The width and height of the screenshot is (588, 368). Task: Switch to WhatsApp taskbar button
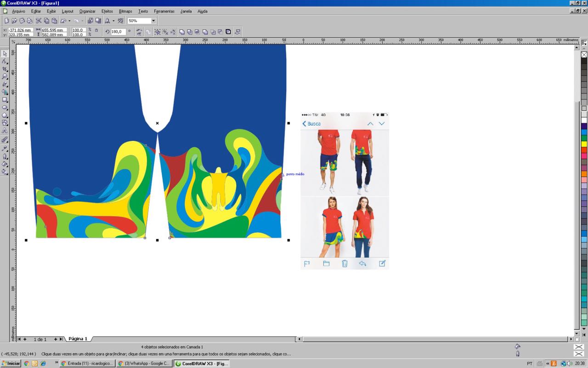[144, 363]
